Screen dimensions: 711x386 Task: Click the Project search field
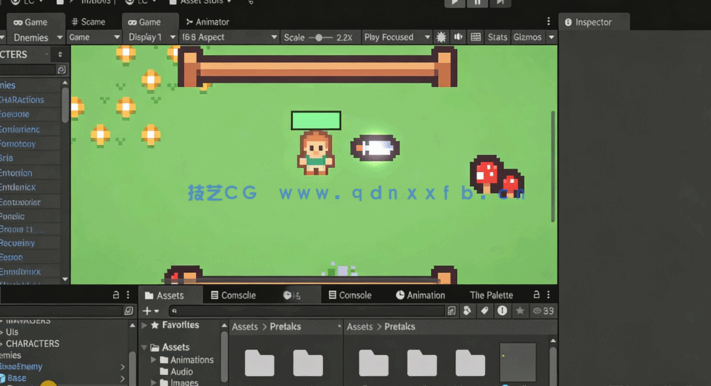[x=307, y=311]
